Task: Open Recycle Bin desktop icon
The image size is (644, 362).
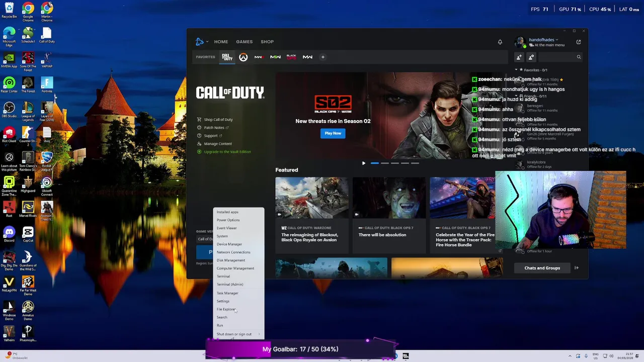Action: pos(9,11)
